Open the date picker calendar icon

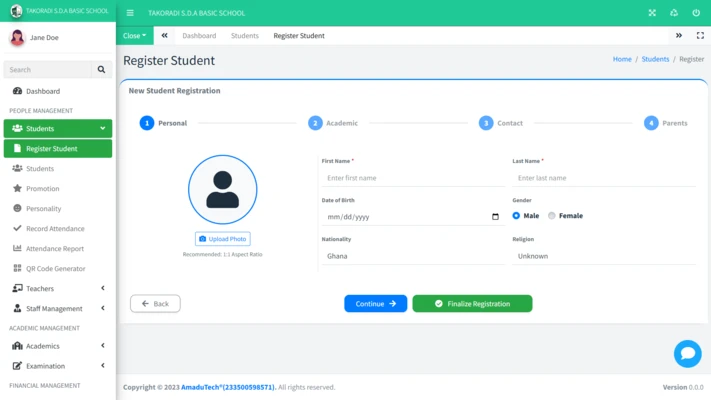click(495, 217)
